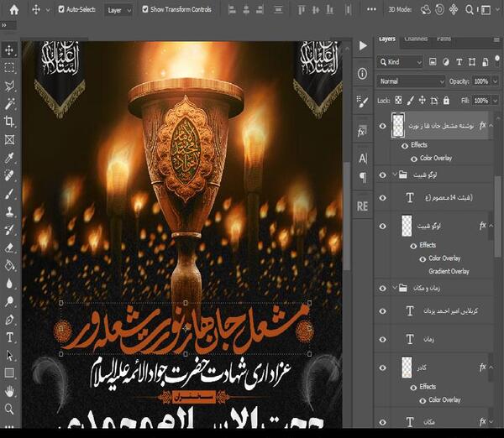
Task: Open the Auto-Select Layer dropdown
Action: (x=119, y=10)
